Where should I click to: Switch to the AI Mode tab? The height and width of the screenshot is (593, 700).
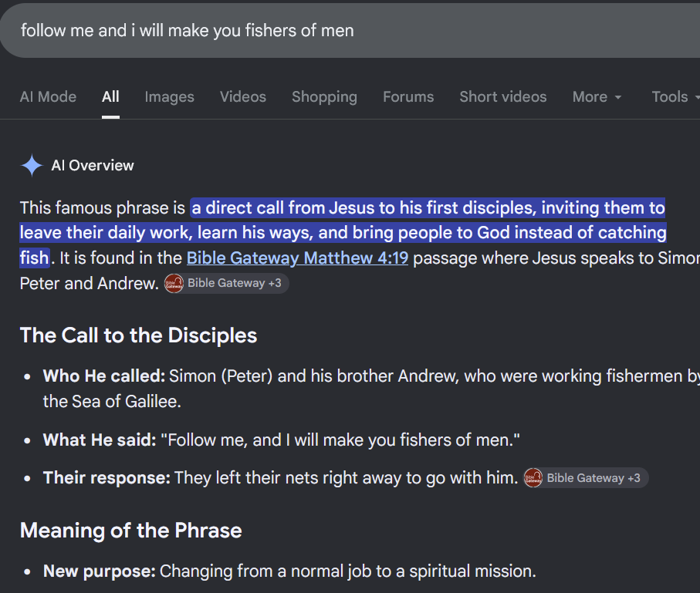[48, 97]
